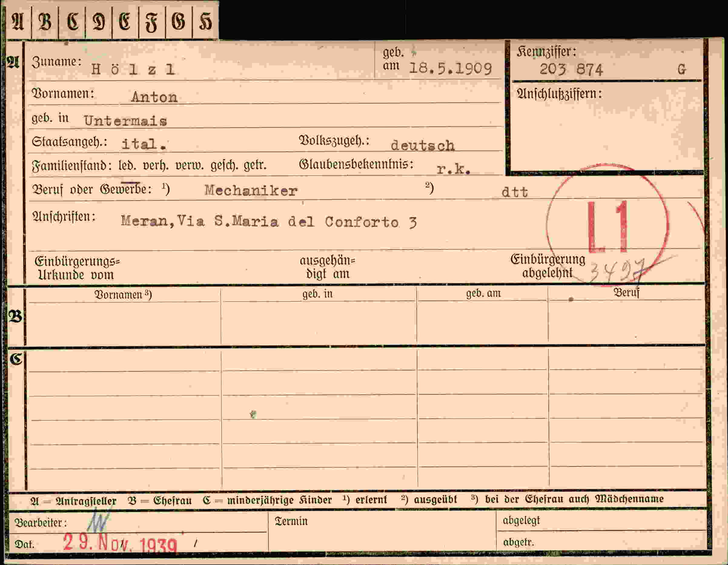Click birthplace "Untermais"
The image size is (728, 565).
click(125, 121)
